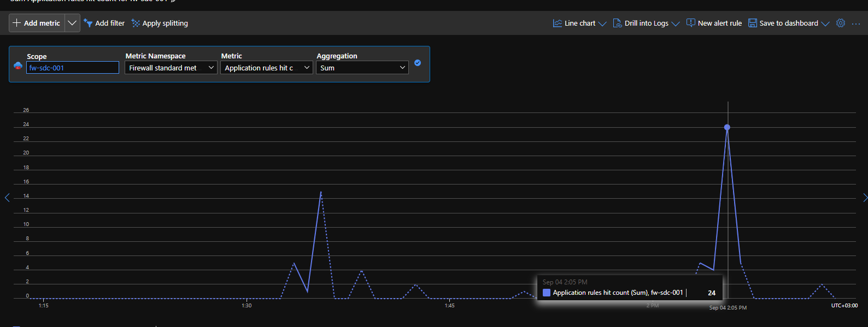Expand the Save to dashboard chevron menu
868x327 pixels.
pos(825,23)
